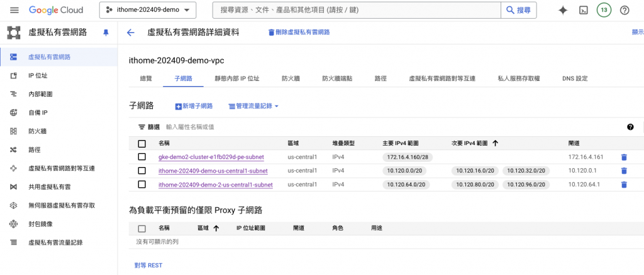
Task: Click the 10.120.32.0/20 secondary range chip
Action: point(526,171)
